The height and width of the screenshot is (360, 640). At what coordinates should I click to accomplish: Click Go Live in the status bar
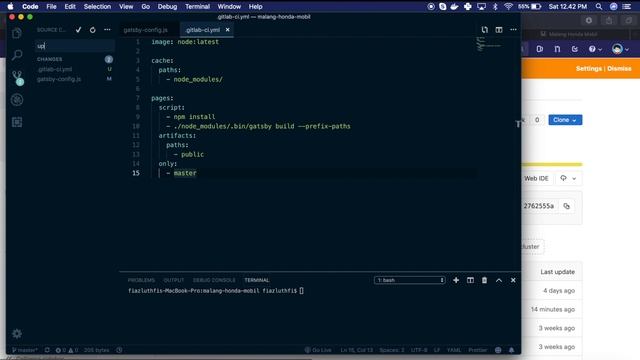(318, 350)
